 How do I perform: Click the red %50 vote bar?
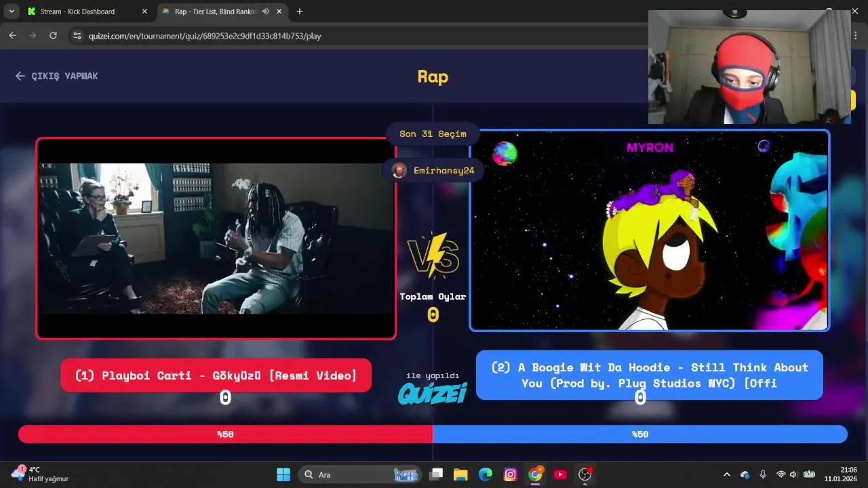click(225, 434)
